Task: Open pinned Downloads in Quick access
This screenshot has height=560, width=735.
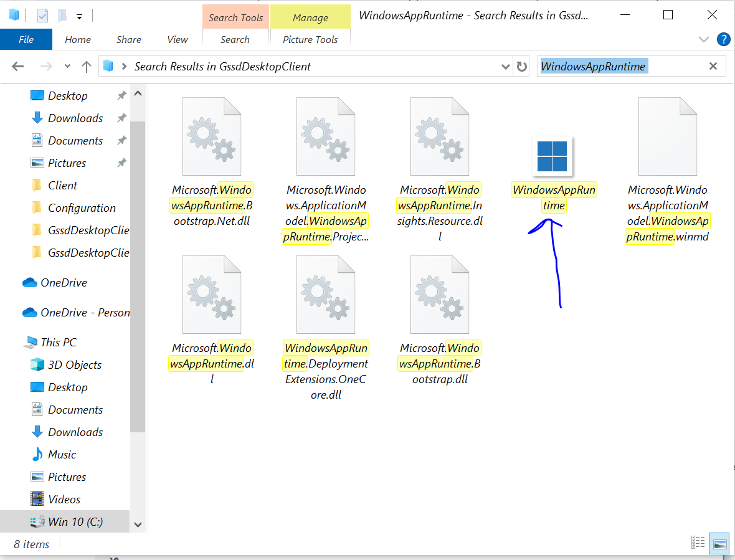Action: 67,118
